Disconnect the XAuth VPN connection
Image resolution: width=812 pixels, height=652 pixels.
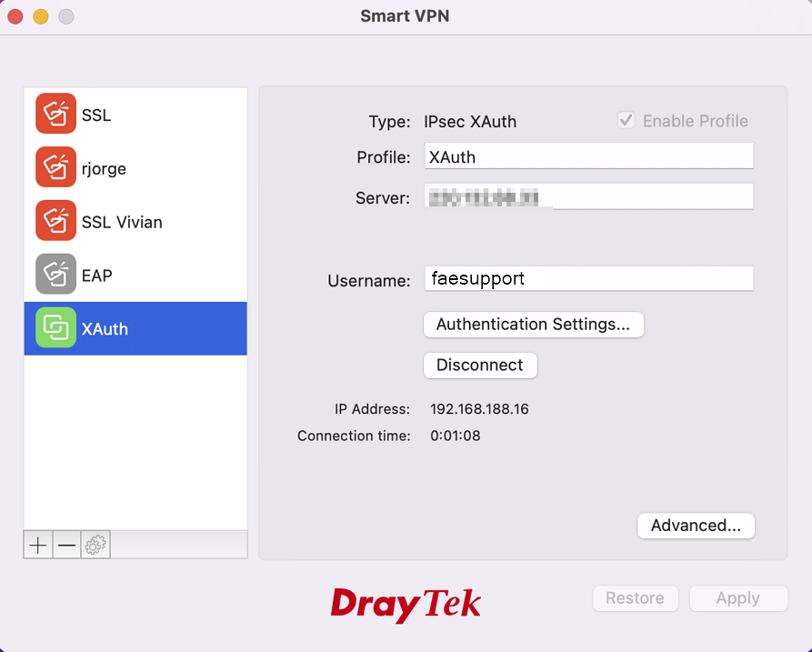480,366
